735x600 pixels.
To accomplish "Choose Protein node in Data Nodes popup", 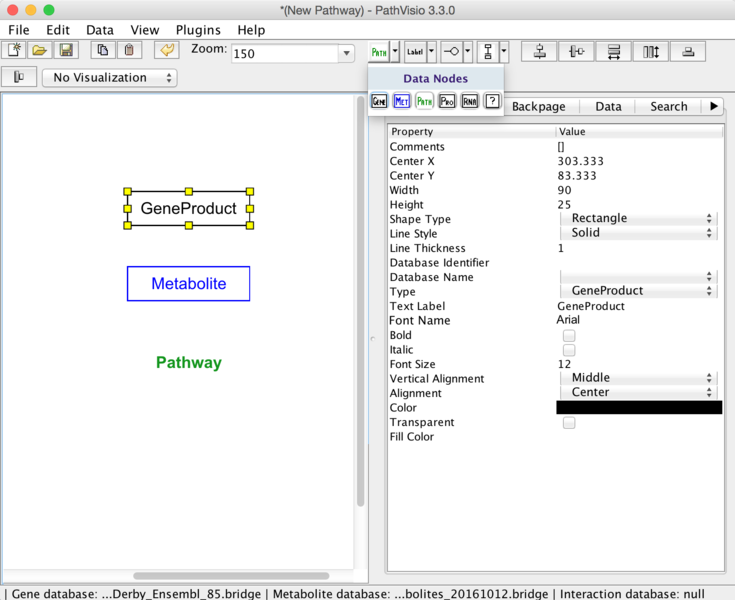I will point(447,101).
